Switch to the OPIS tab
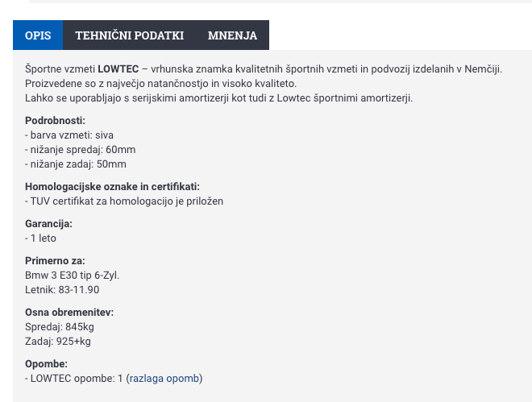This screenshot has height=402, width=532. pos(38,35)
